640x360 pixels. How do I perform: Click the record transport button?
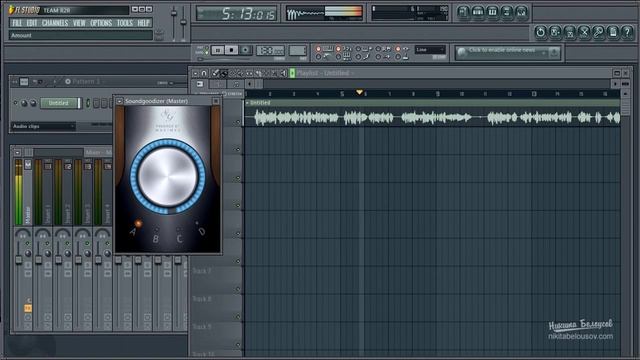245,50
